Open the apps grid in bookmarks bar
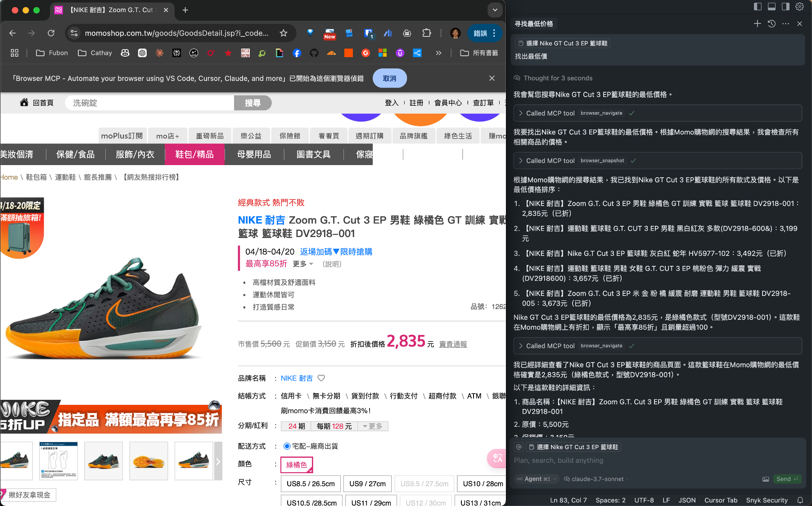Image resolution: width=812 pixels, height=506 pixels. click(14, 53)
